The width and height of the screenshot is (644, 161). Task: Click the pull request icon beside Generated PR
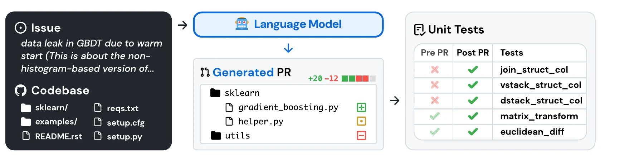(205, 72)
